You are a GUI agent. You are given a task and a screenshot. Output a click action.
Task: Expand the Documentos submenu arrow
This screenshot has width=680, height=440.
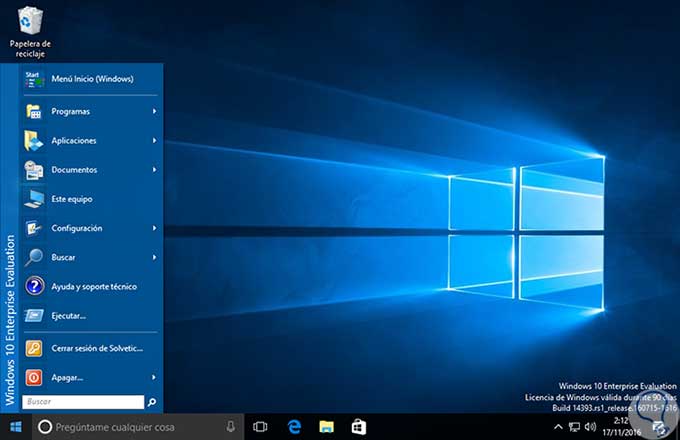154,169
